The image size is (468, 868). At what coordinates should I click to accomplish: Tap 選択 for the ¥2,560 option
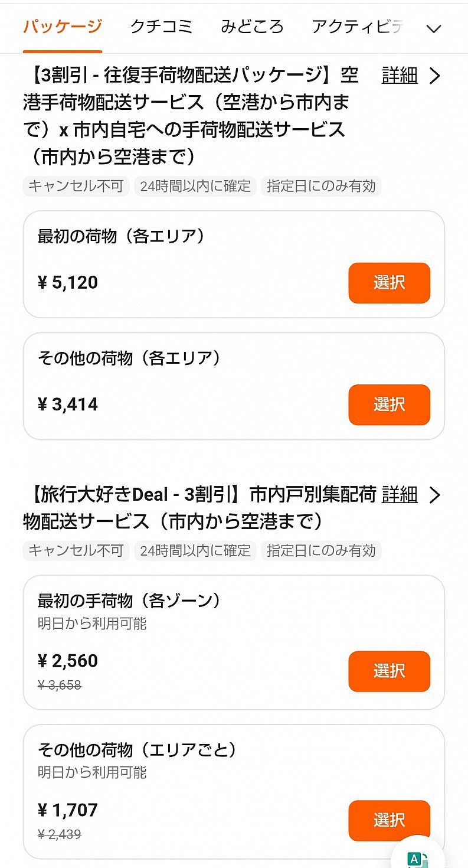pos(389,671)
